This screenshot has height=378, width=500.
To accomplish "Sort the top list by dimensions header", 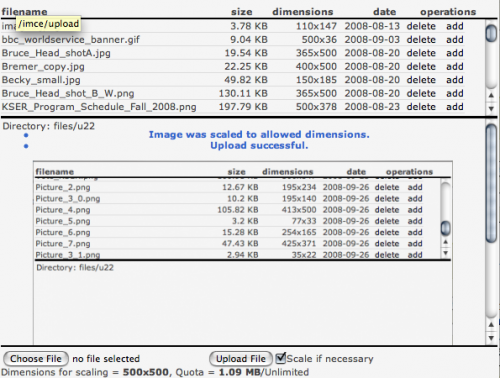I will (x=303, y=12).
